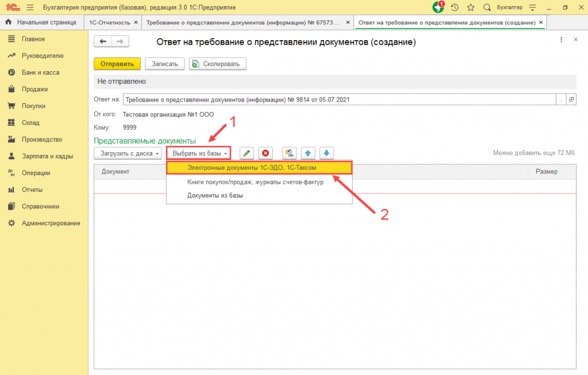Go to the Начальная страница home tab

tap(41, 22)
